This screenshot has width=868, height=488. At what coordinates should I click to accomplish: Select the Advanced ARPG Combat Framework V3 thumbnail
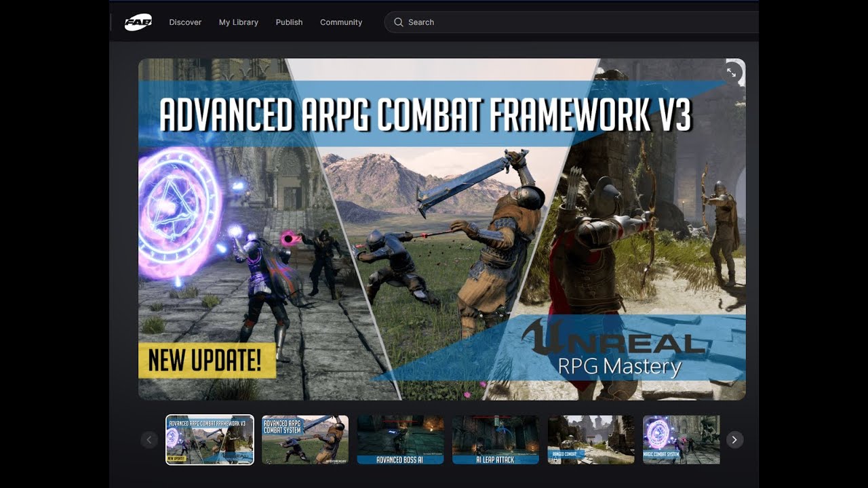210,440
